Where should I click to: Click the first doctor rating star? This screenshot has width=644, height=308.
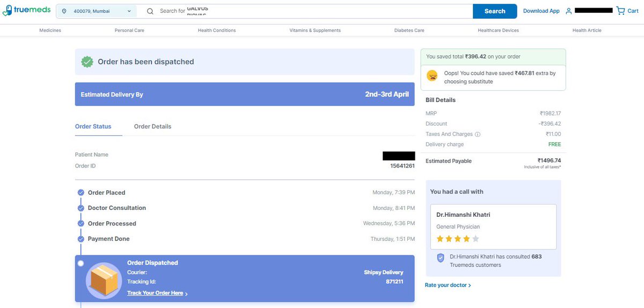click(440, 239)
